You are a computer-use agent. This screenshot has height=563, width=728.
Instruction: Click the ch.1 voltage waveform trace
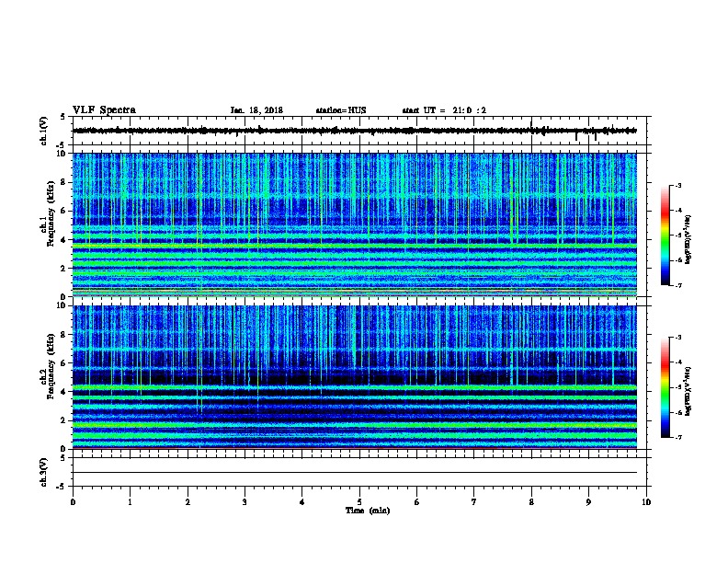click(x=354, y=131)
